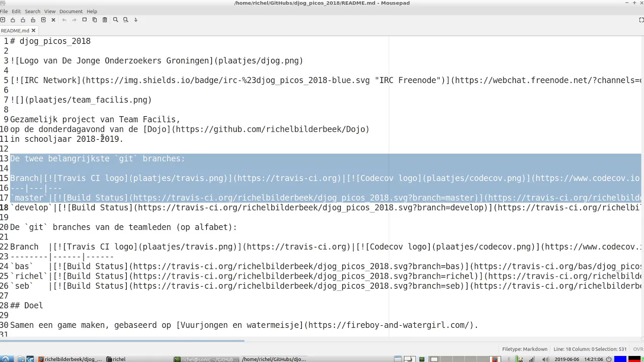Switch to the richel folder taskbar window
The width and height of the screenshot is (644, 362).
(x=116, y=359)
